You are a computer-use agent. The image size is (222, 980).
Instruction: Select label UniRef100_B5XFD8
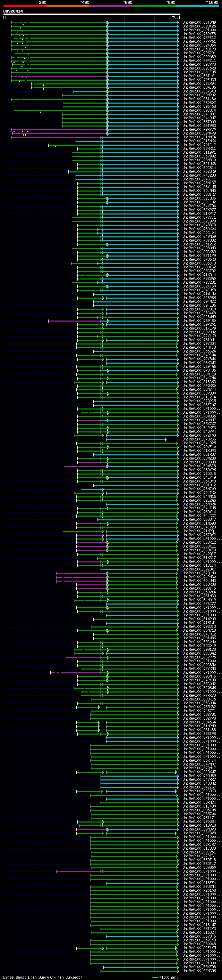(x=199, y=967)
